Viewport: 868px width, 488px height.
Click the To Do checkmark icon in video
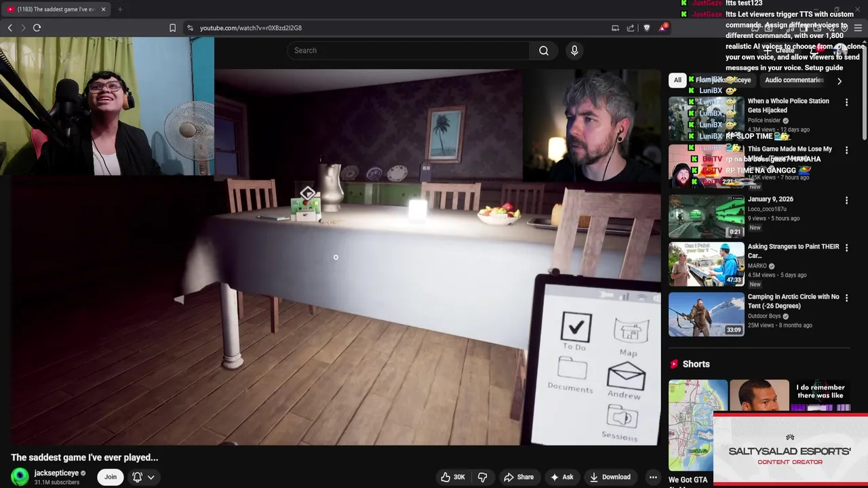(576, 327)
